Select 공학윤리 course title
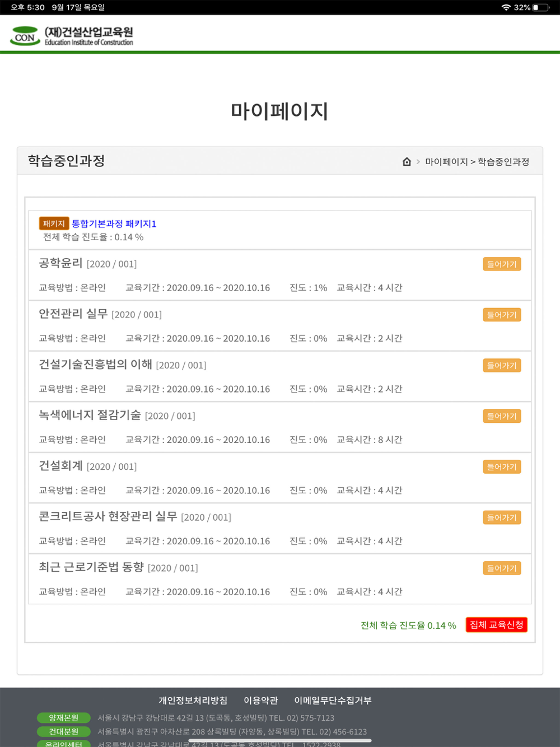Viewport: 560px width, 747px height. click(x=60, y=263)
